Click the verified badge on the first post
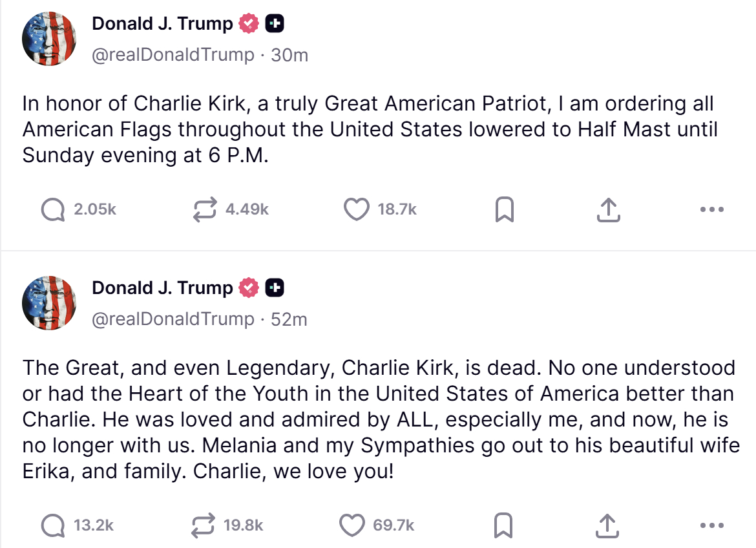Screen dimensions: 756x548 (x=249, y=24)
